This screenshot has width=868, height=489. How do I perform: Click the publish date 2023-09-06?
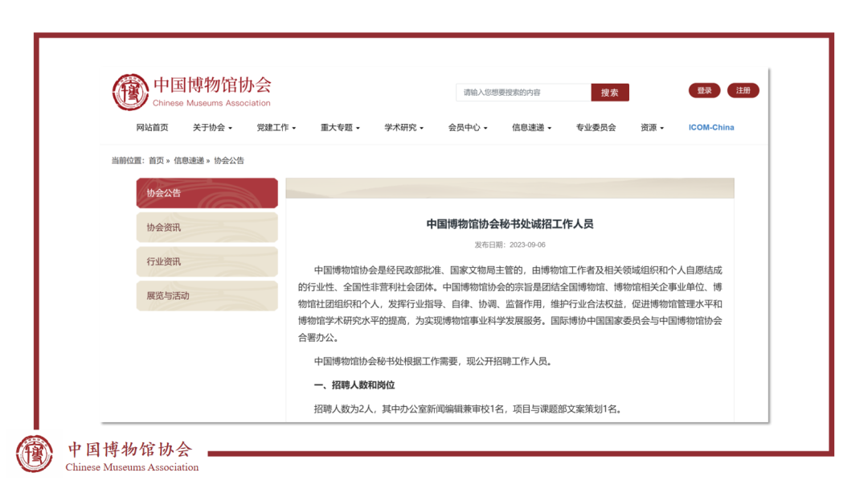[527, 244]
